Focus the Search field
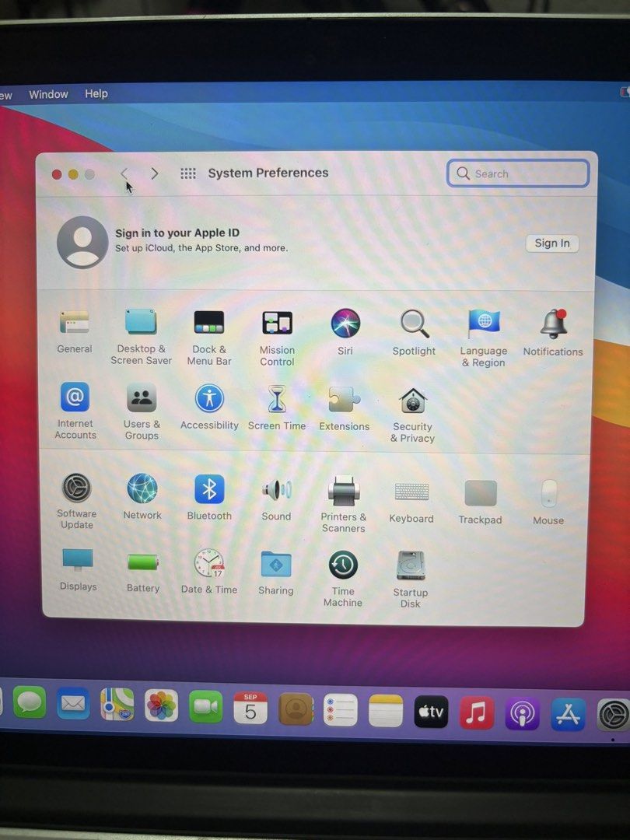 tap(518, 173)
